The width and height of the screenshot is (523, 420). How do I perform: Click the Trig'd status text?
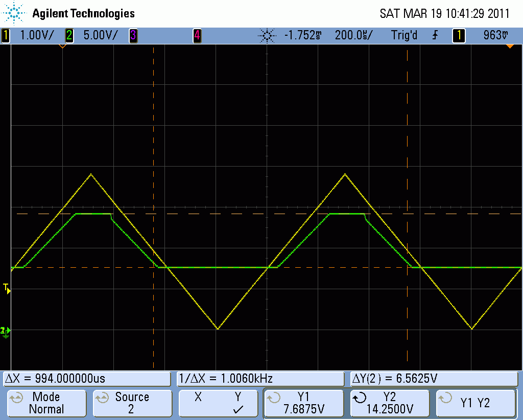pyautogui.click(x=404, y=35)
